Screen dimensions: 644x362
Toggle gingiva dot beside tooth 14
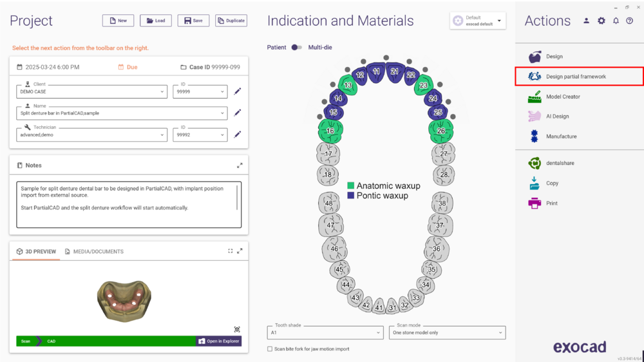pyautogui.click(x=325, y=102)
